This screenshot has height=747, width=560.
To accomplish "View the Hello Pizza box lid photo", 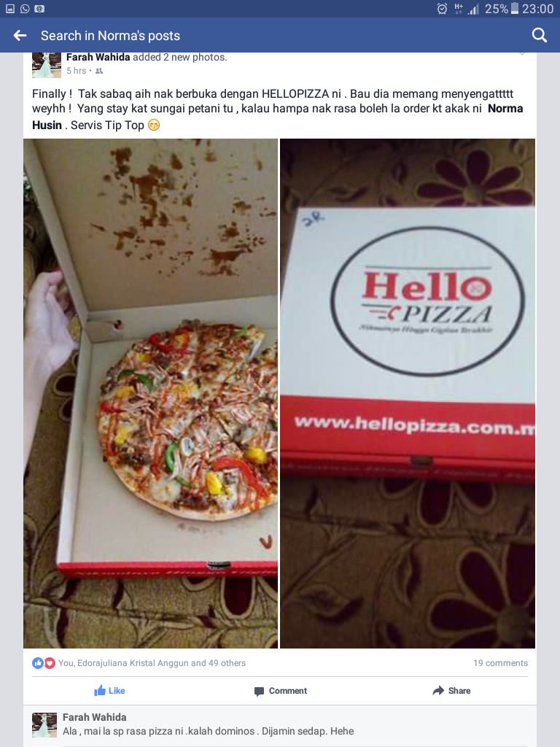I will coord(408,393).
